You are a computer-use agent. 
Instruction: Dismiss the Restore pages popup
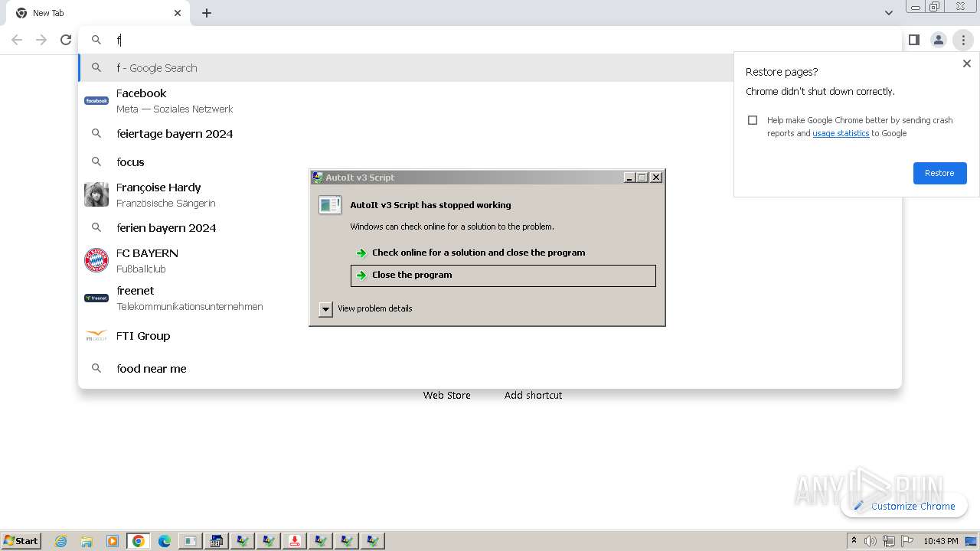pyautogui.click(x=966, y=64)
